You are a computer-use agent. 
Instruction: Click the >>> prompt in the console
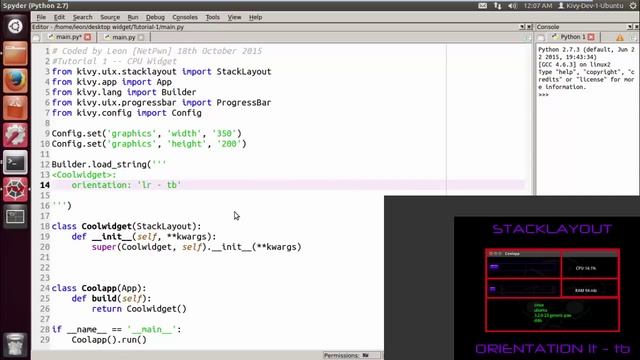[543, 95]
